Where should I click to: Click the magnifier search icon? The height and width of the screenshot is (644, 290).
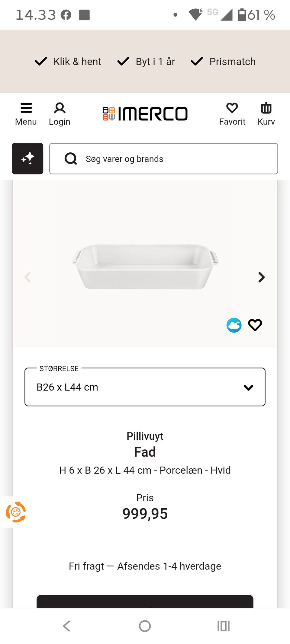point(71,158)
